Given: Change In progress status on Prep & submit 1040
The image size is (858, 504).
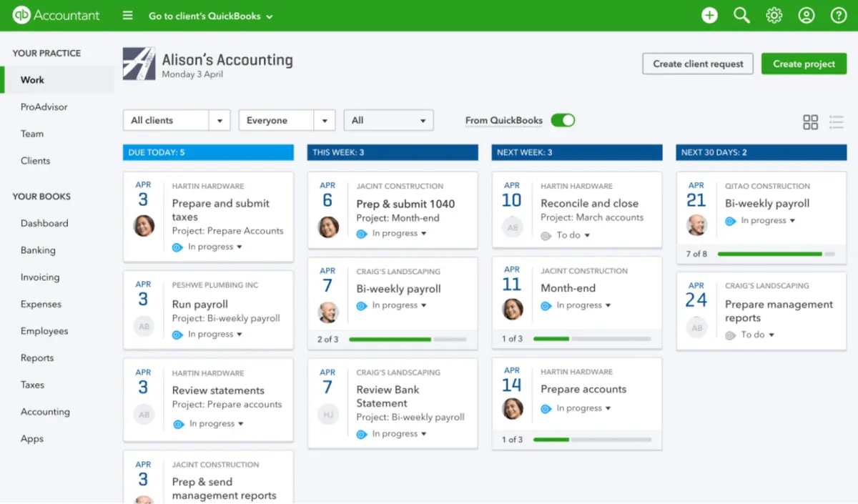Looking at the screenshot, I should [398, 233].
